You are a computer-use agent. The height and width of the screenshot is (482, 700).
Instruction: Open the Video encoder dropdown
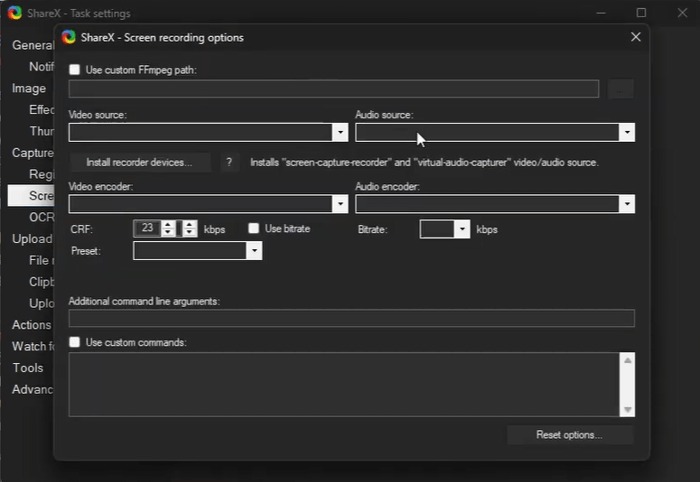340,204
